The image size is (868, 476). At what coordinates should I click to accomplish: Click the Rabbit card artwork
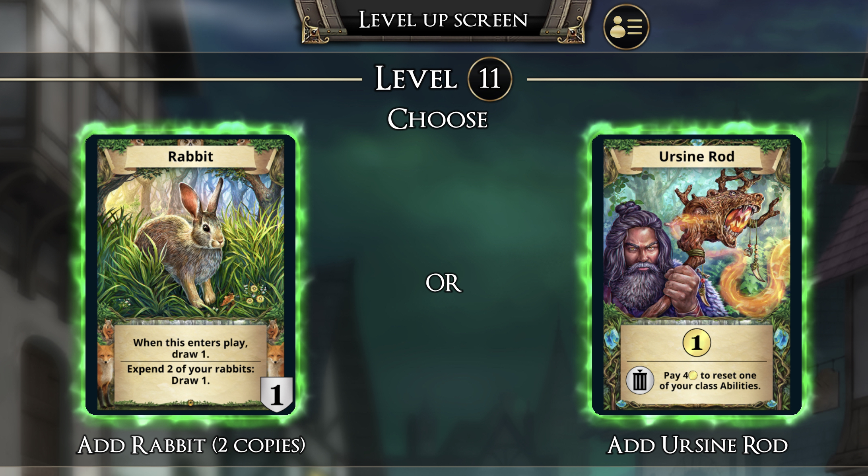click(190, 244)
